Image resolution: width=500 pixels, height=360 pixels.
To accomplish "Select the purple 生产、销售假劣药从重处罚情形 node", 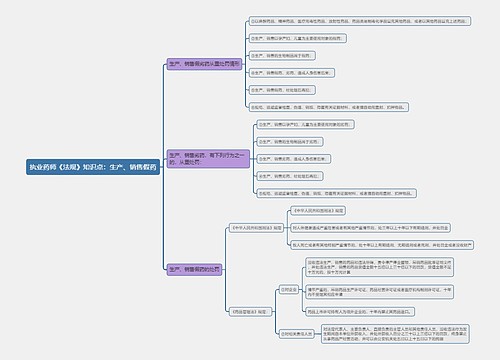I will tap(204, 64).
